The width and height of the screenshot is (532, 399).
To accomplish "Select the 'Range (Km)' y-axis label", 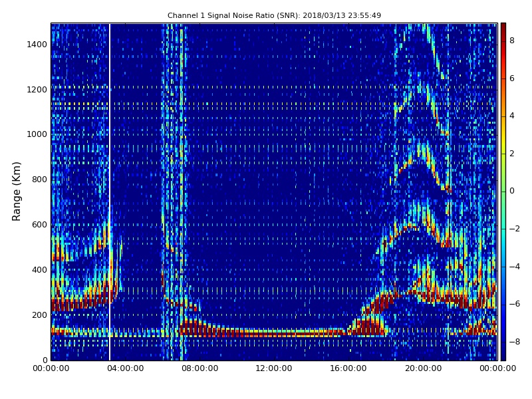I will [x=16, y=192].
